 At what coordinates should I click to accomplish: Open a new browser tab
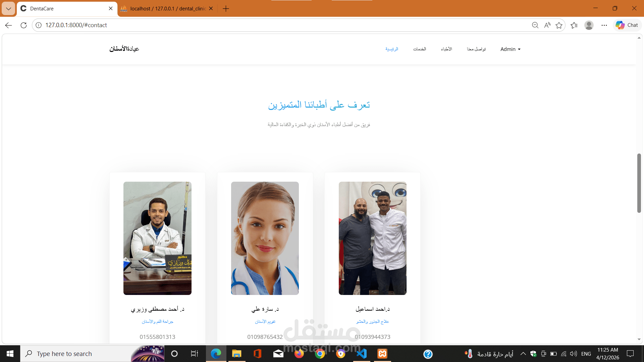click(226, 9)
